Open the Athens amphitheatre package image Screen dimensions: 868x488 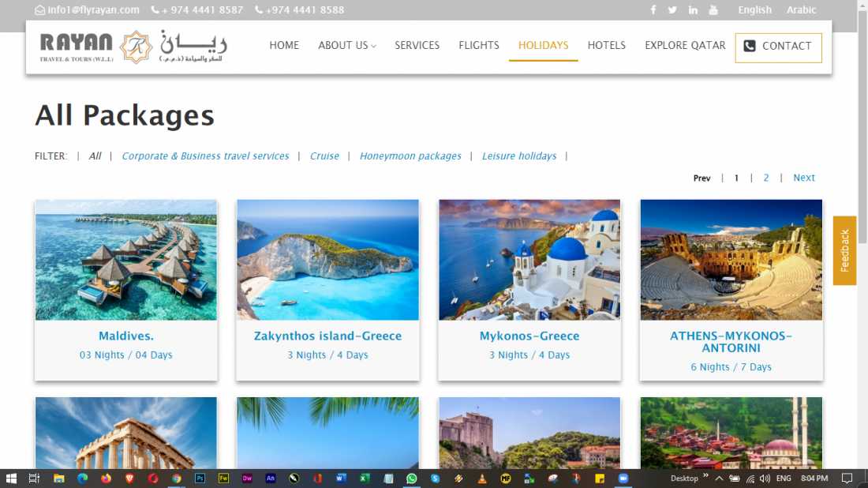[x=731, y=260]
